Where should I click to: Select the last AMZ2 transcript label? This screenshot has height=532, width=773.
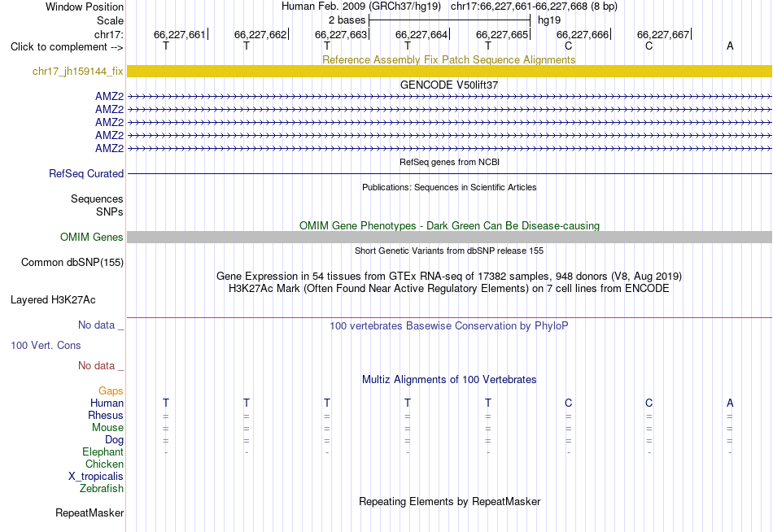(x=110, y=148)
